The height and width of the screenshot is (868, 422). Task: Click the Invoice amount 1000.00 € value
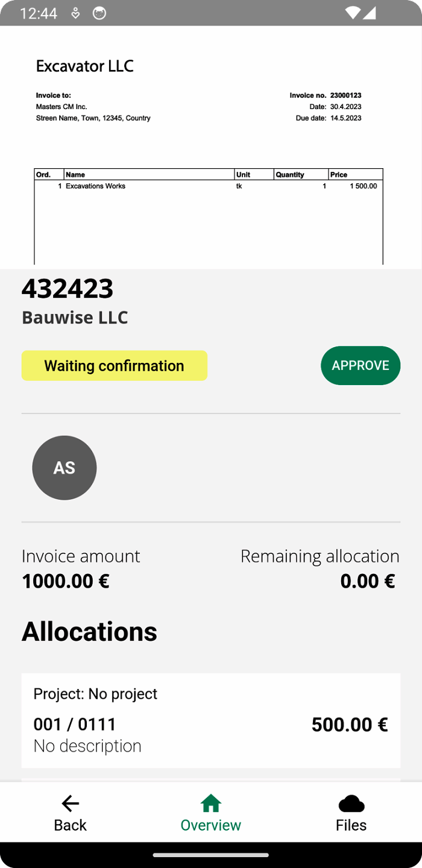pos(66,581)
